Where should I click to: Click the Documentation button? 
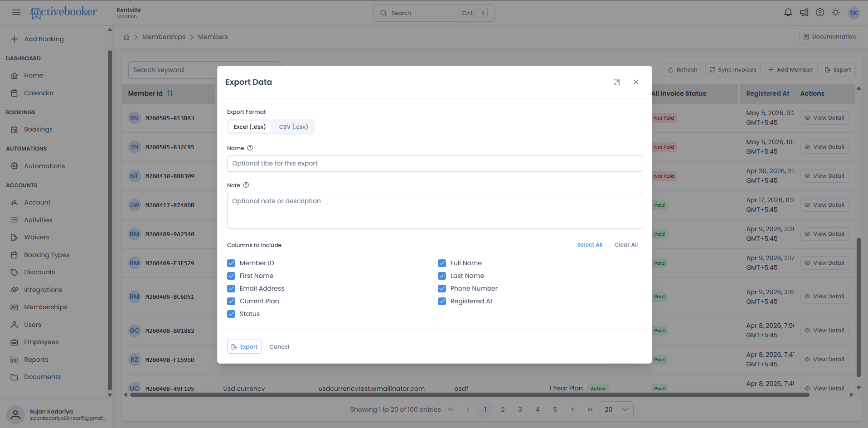pyautogui.click(x=829, y=37)
